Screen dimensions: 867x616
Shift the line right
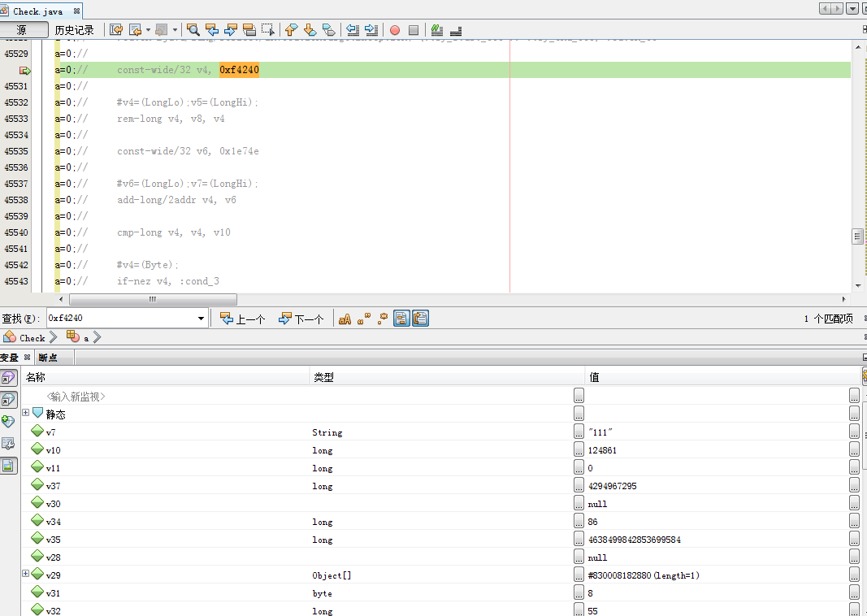click(x=371, y=30)
